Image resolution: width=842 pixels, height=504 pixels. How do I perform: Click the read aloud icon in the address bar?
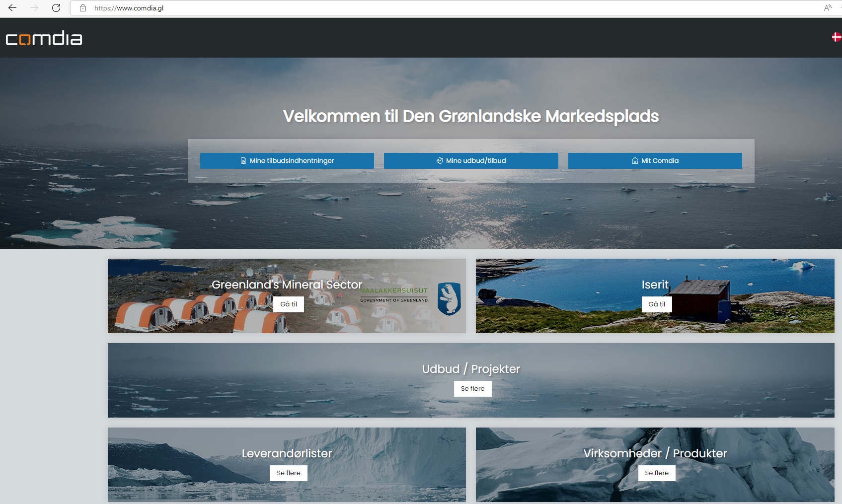pyautogui.click(x=828, y=8)
